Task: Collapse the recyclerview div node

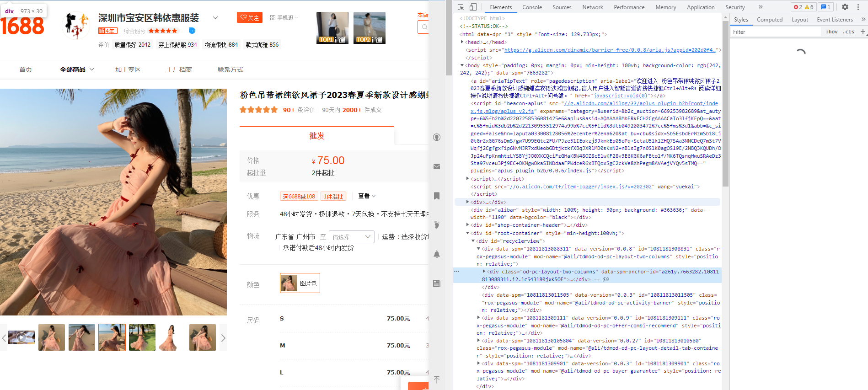Action: pos(473,241)
